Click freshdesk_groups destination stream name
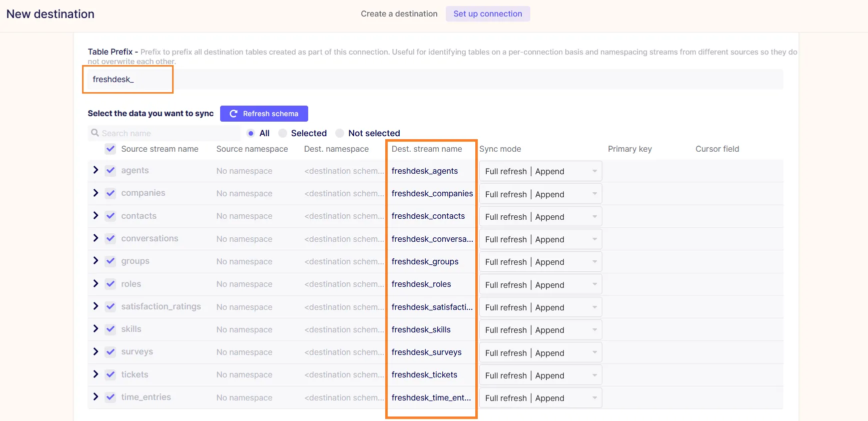868x421 pixels. 425,261
